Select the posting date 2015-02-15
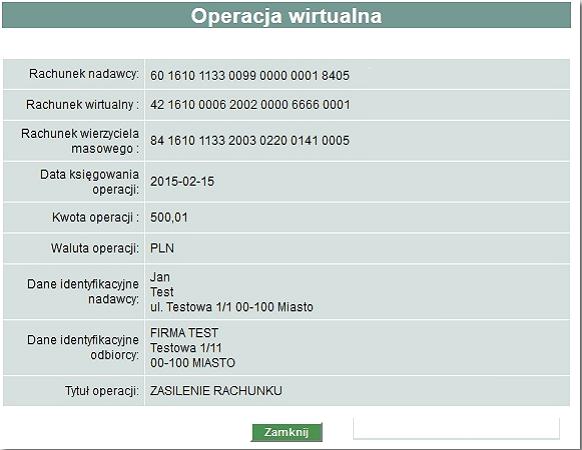582x450 pixels. tap(182, 182)
